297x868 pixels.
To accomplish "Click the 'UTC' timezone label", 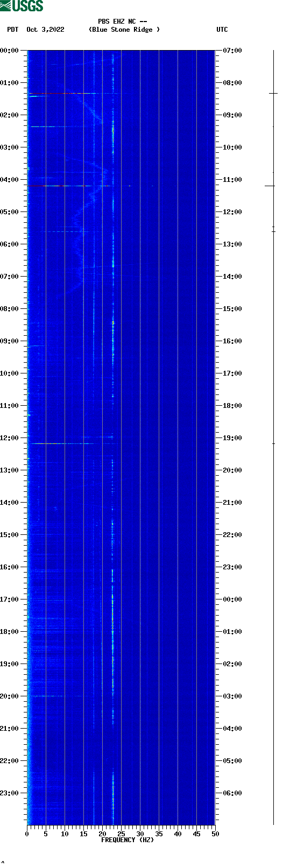I will coord(222,30).
